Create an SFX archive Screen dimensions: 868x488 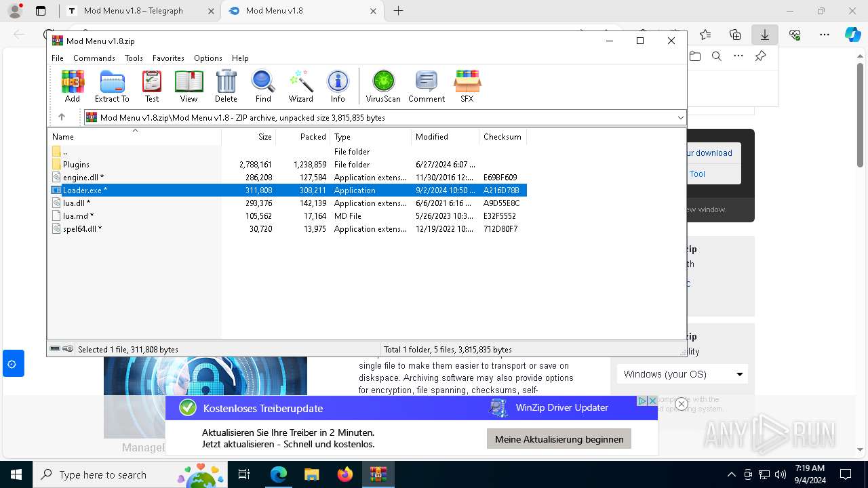click(x=467, y=86)
